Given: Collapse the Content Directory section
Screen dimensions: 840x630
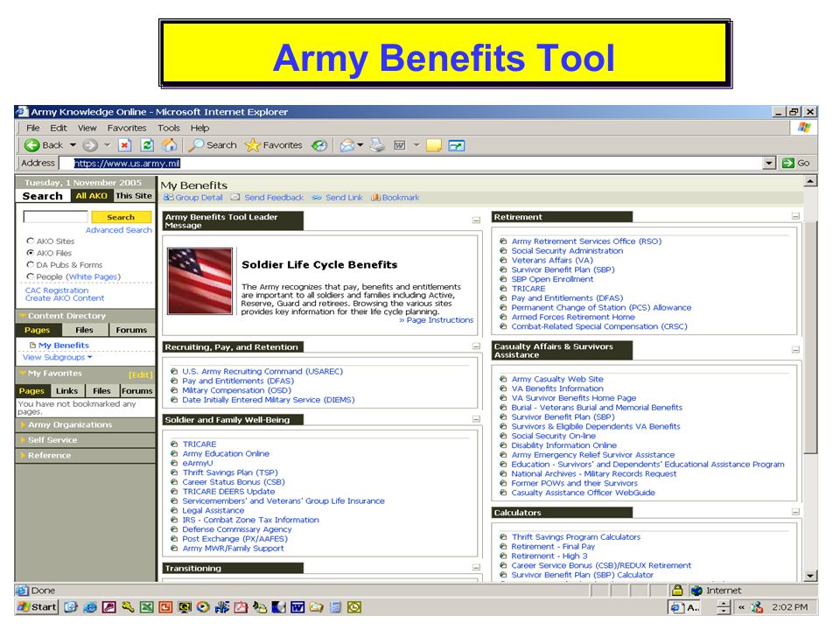Looking at the screenshot, I should point(23,316).
